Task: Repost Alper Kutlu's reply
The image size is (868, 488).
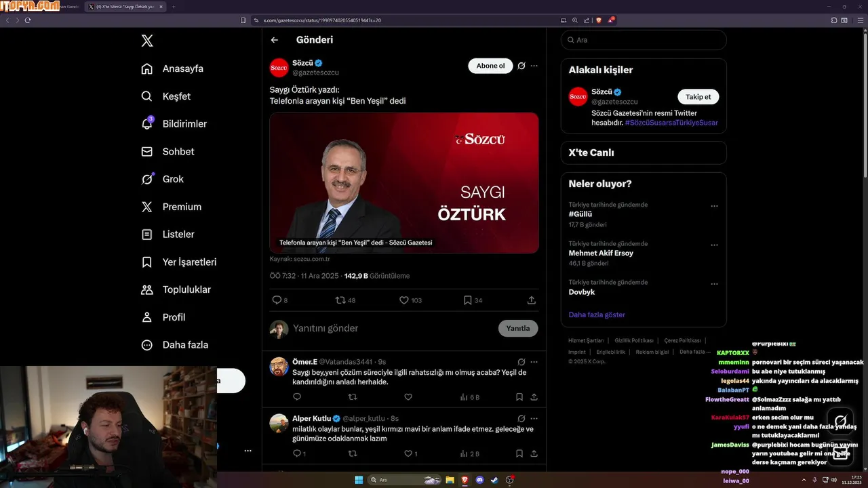Action: coord(353,453)
